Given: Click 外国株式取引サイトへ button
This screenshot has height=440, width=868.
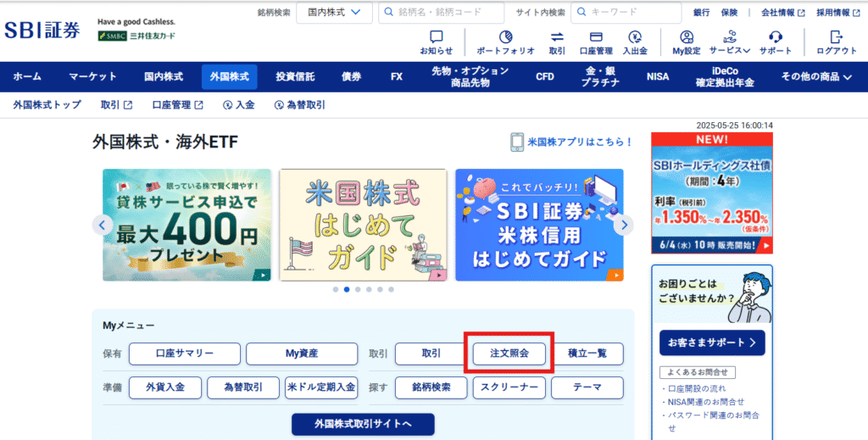Looking at the screenshot, I should 363,424.
